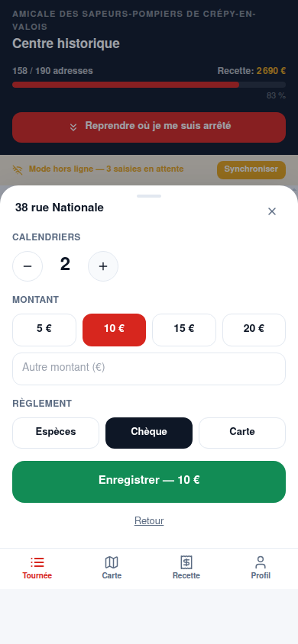
Task: Choose Espèces as payment method
Action: (x=56, y=433)
